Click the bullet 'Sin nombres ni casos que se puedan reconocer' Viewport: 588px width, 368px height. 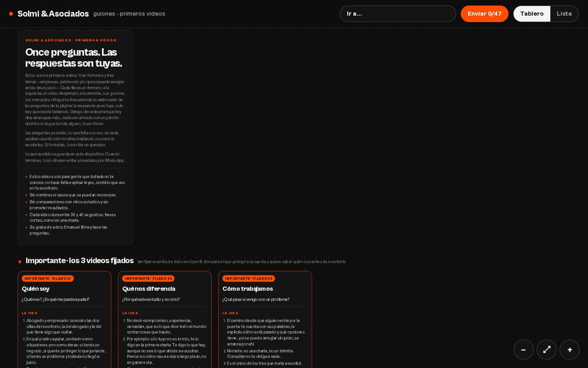coord(73,195)
